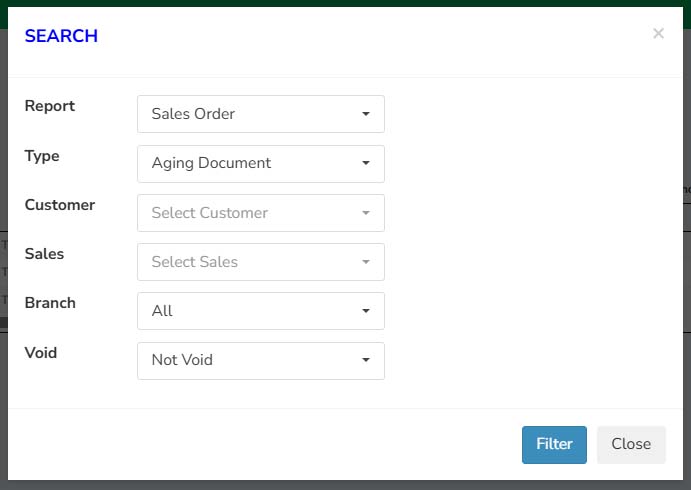Open the Report dropdown showing Sales Order
691x490 pixels.
[x=261, y=114]
